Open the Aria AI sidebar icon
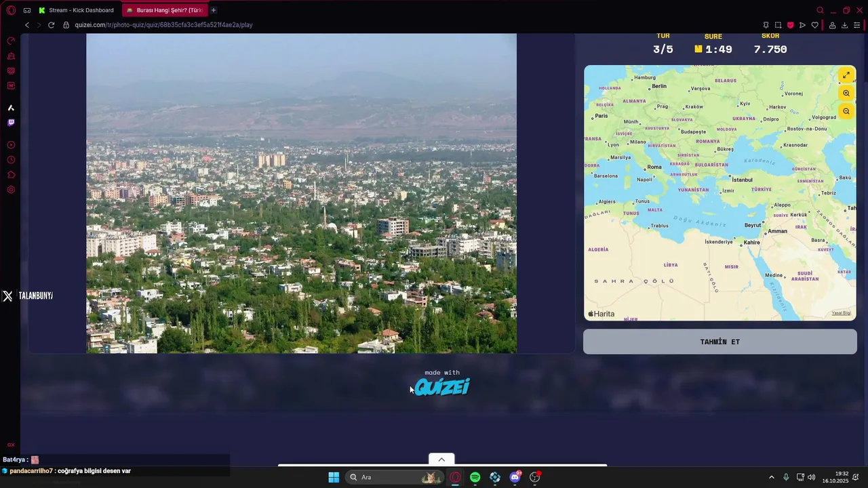868x488 pixels. [11, 108]
